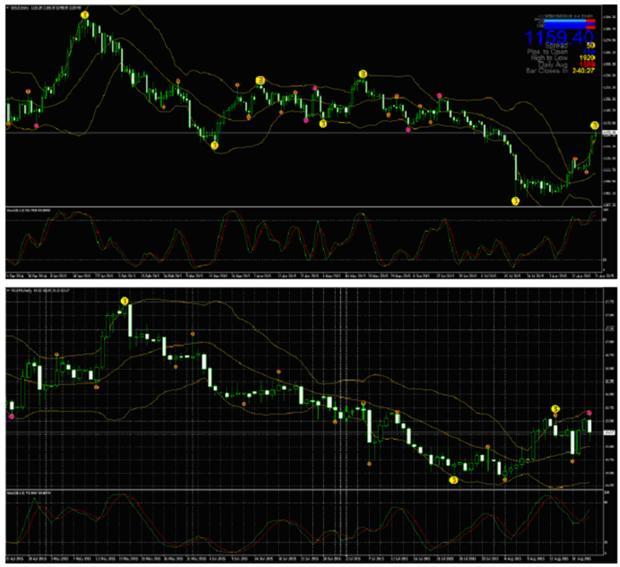Image resolution: width=620 pixels, height=567 pixels.
Task: Click the yellow marker atop the lower chart's highest candle
Action: (x=125, y=301)
